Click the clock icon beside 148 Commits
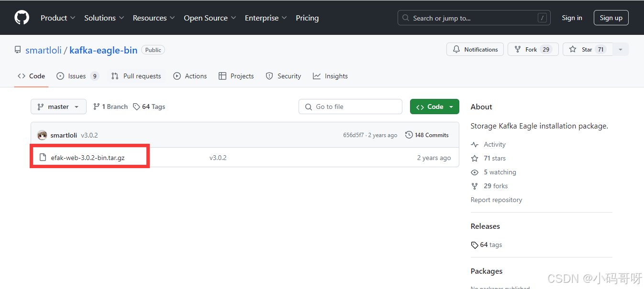644x289 pixels. [x=409, y=135]
